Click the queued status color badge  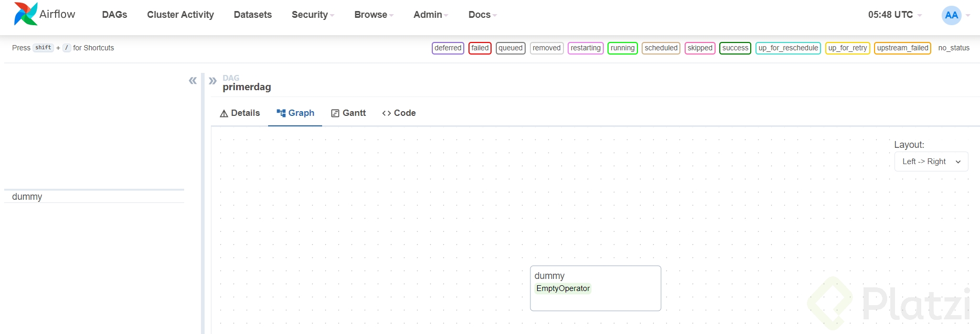[x=510, y=48]
